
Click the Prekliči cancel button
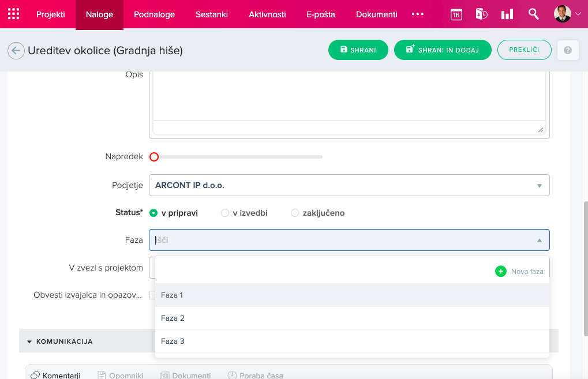[524, 50]
